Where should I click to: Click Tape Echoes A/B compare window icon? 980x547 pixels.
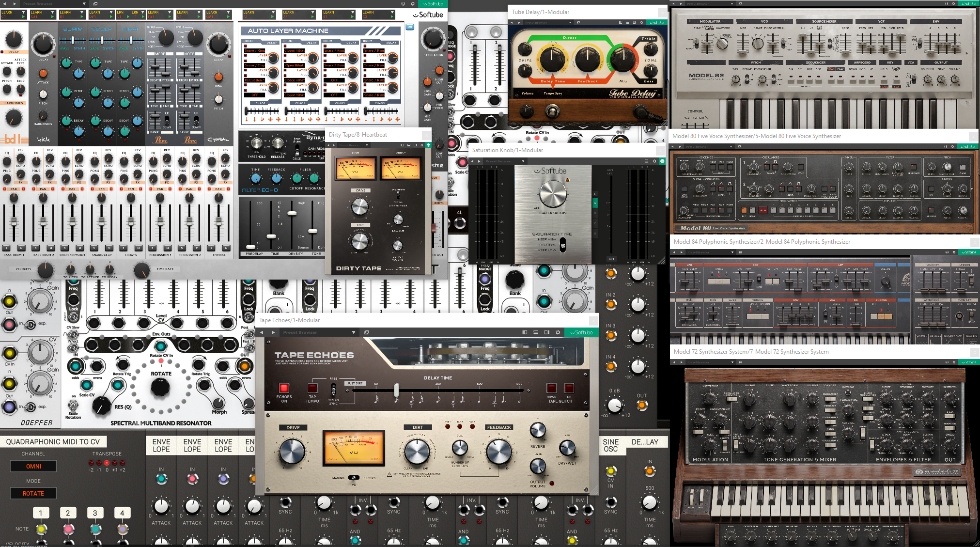[367, 332]
